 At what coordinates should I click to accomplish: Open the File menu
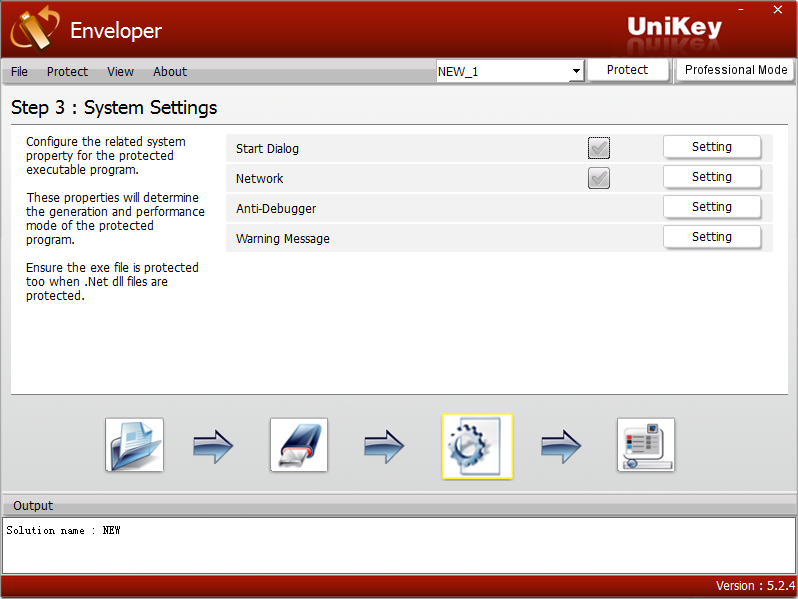19,72
